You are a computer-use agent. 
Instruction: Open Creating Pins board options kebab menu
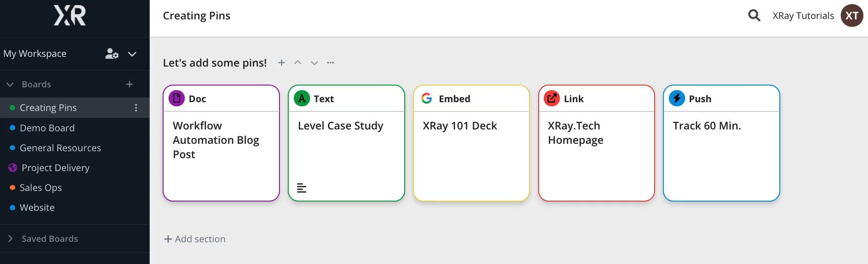[136, 108]
